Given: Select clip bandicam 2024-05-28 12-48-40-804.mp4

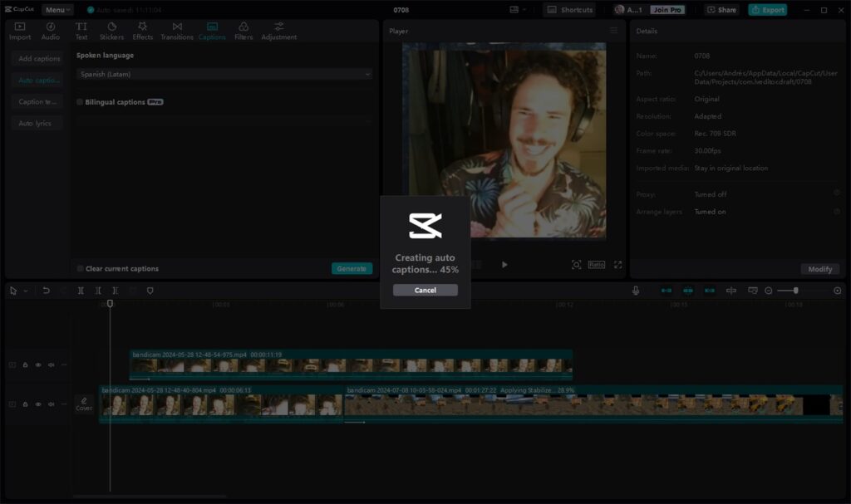Looking at the screenshot, I should pos(221,404).
